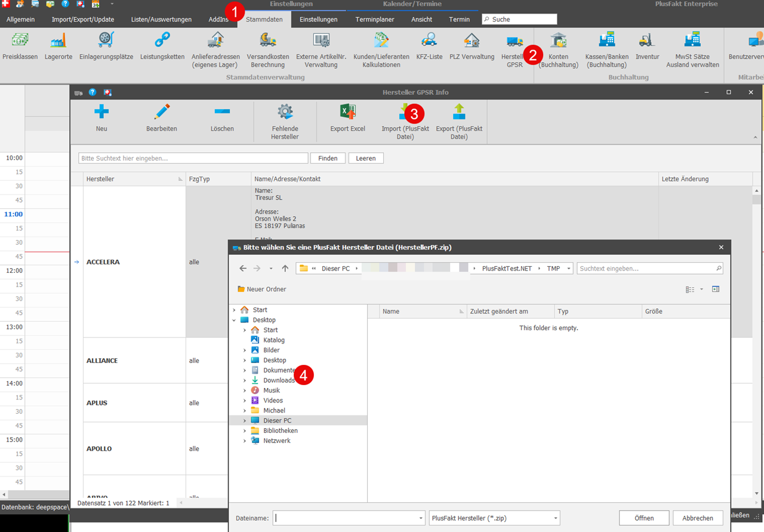764x532 pixels.
Task: Click the Finden button
Action: pyautogui.click(x=328, y=158)
